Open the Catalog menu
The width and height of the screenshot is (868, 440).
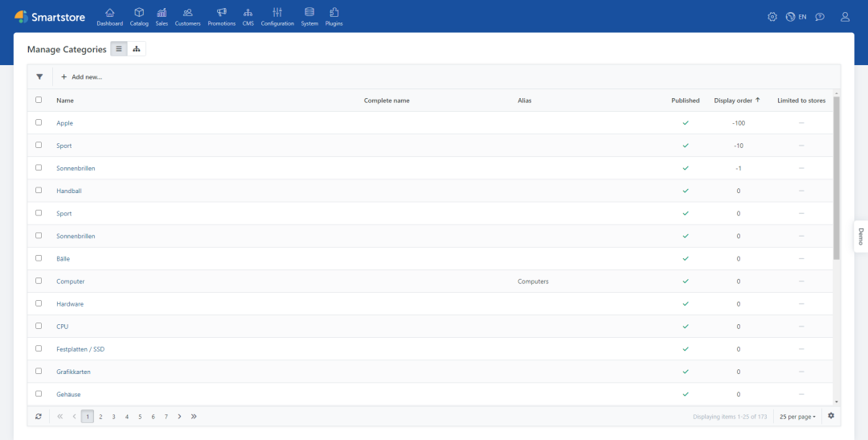(139, 17)
